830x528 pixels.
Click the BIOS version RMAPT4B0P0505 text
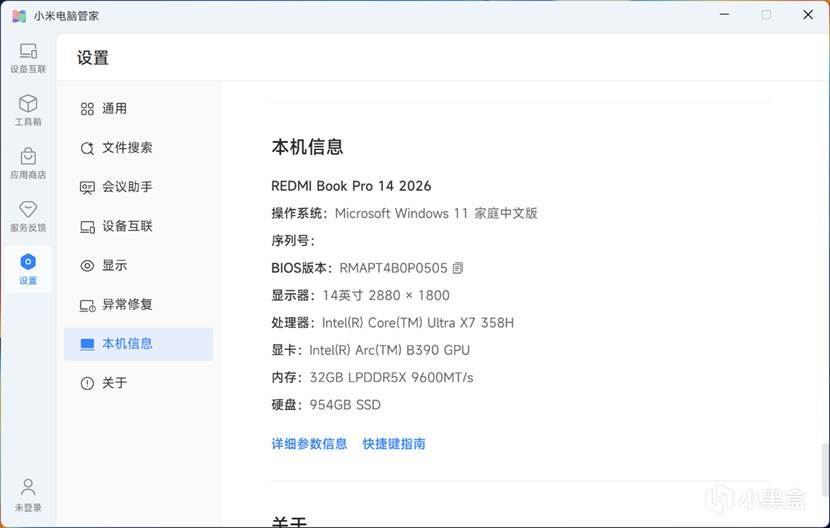[393, 268]
